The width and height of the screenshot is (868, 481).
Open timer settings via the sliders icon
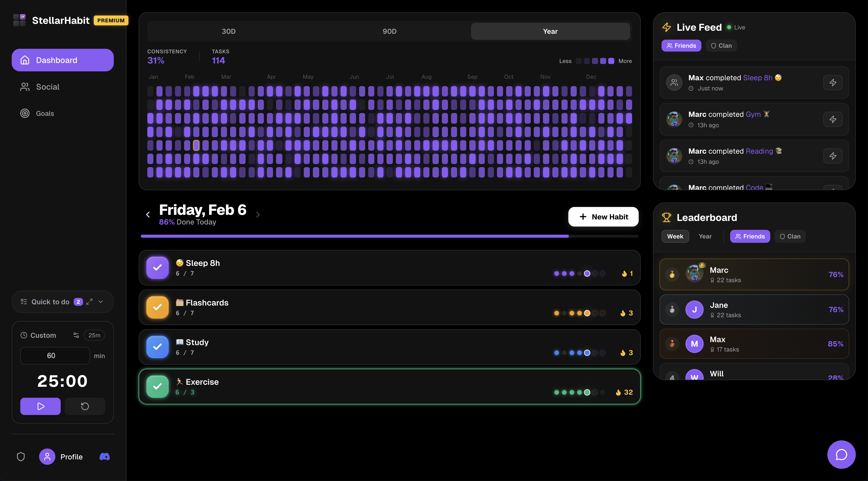(76, 335)
